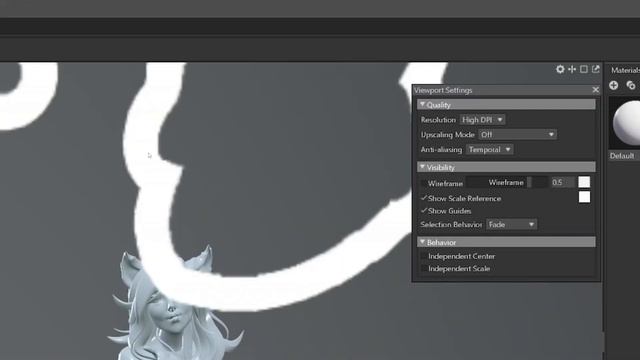640x360 pixels.
Task: Open viewport settings gear icon
Action: point(560,69)
